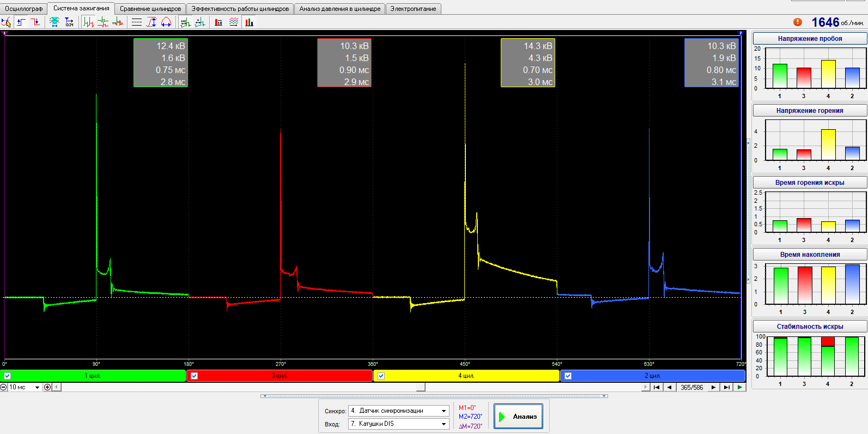Open the Сравнение цилиндров tab

point(150,9)
